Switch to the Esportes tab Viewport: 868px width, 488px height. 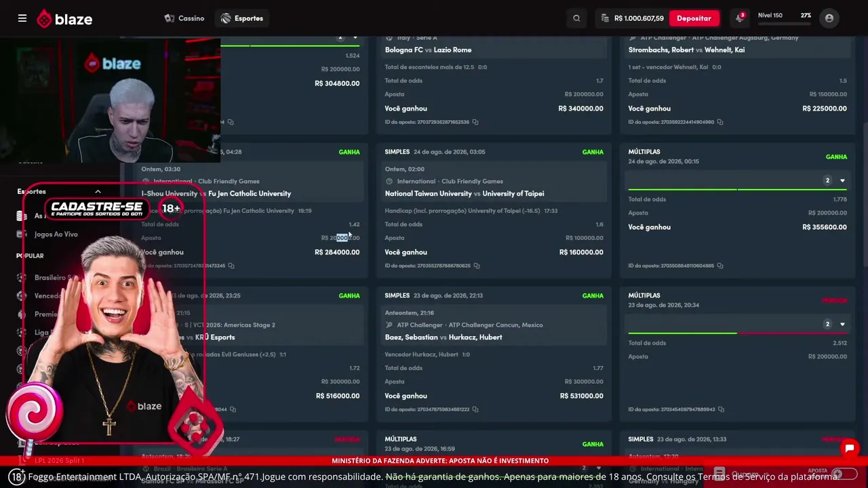[242, 18]
